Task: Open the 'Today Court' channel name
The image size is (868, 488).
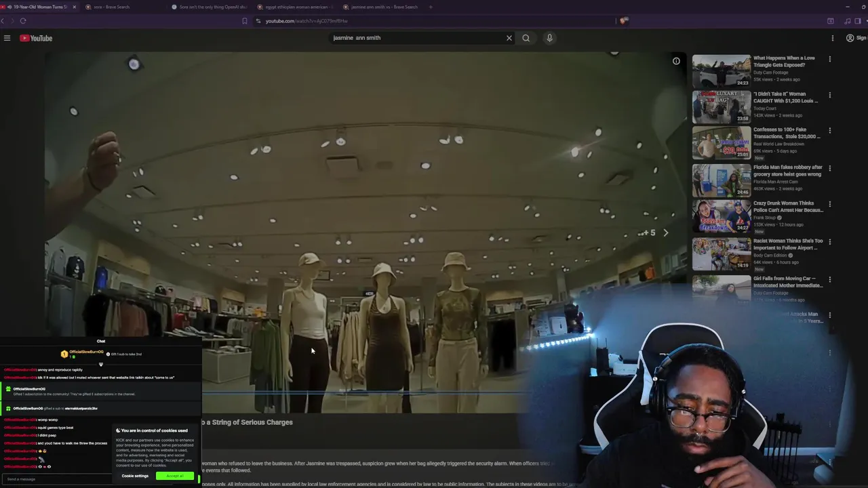Action: (x=765, y=108)
